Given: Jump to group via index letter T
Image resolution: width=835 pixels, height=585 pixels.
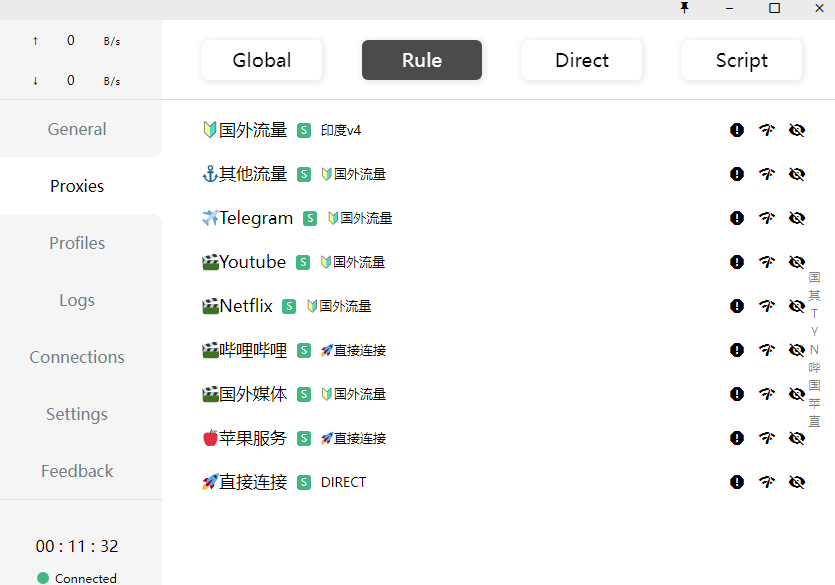Looking at the screenshot, I should [x=814, y=313].
